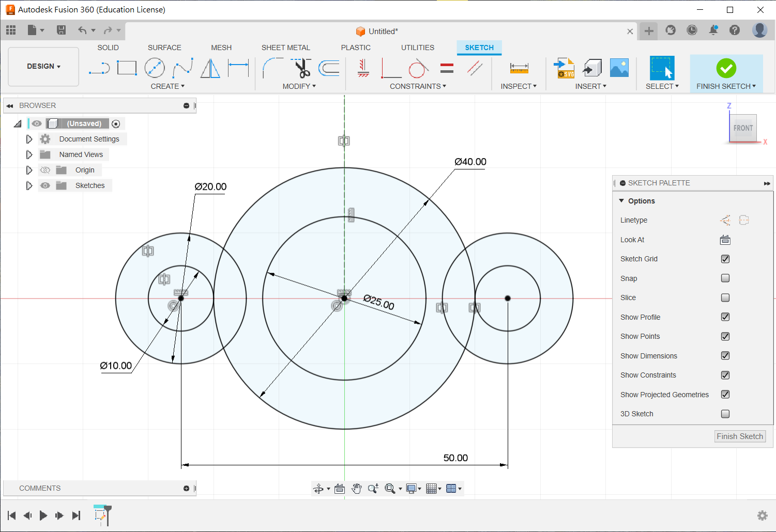The image size is (776, 532).
Task: Select the 2-Point Rectangle tool
Action: 127,68
